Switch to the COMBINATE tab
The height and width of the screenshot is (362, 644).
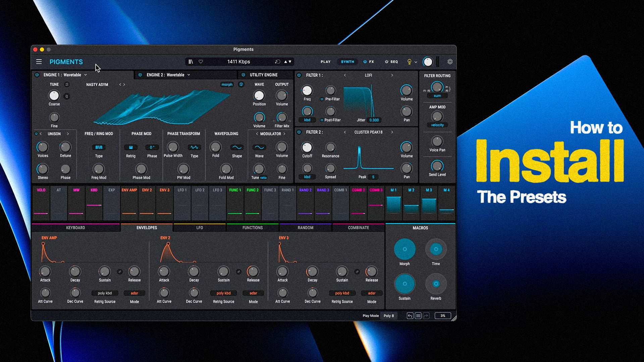click(358, 228)
